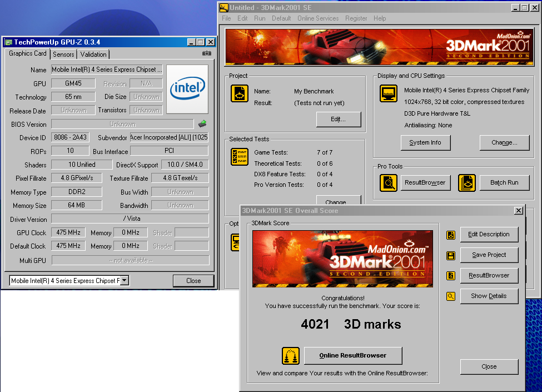Viewport: 542px width, 392px height.
Task: Click the Show Details magnifier icon
Action: pyautogui.click(x=451, y=296)
